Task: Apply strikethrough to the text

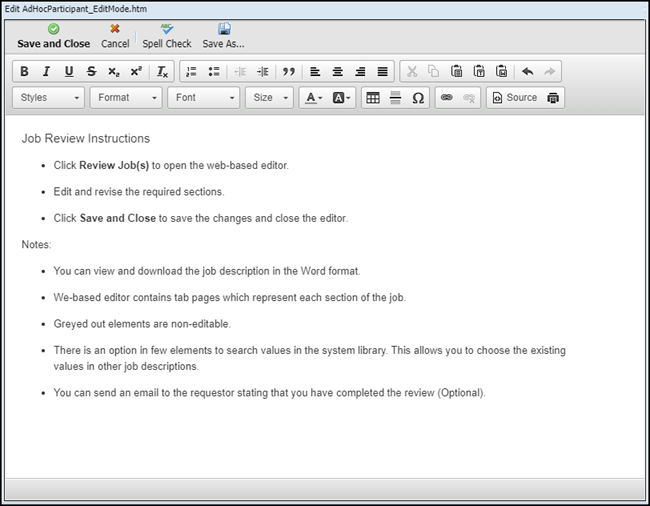Action: click(91, 72)
